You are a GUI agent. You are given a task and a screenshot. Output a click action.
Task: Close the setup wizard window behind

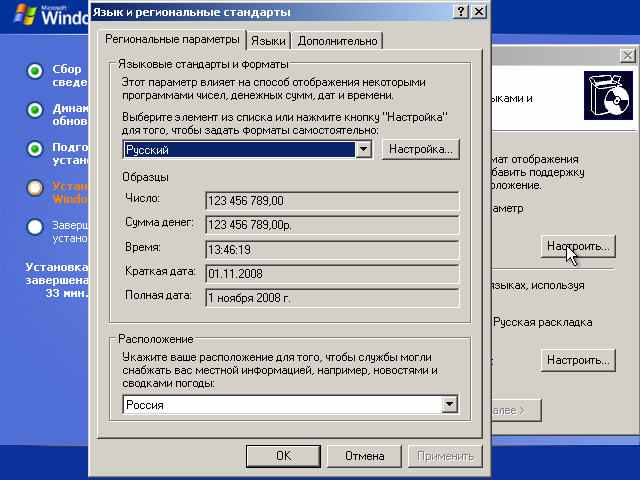(627, 55)
